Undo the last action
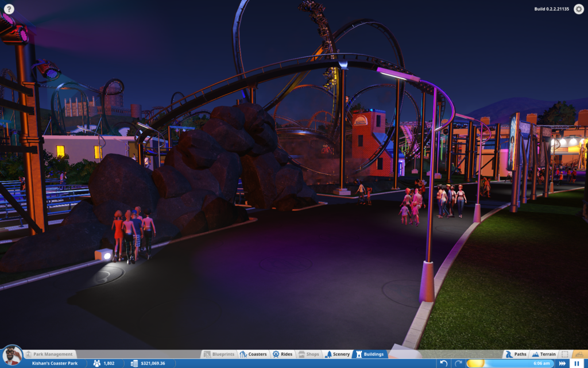588x368 pixels. 444,363
